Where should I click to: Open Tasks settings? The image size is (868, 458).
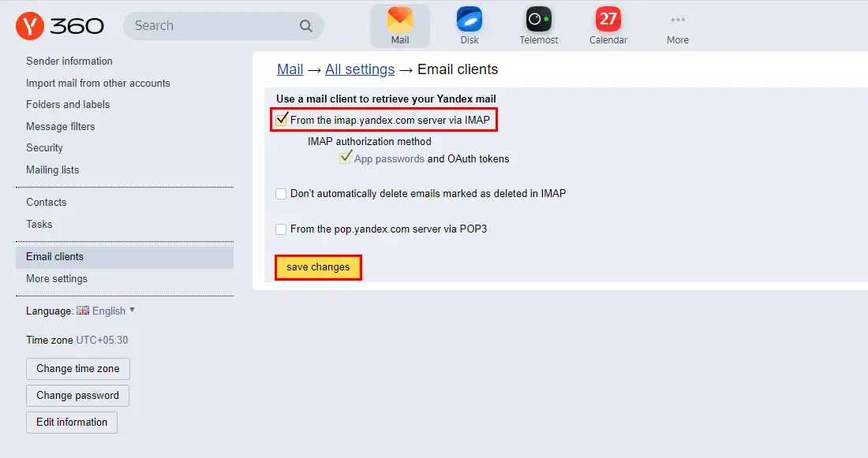39,224
